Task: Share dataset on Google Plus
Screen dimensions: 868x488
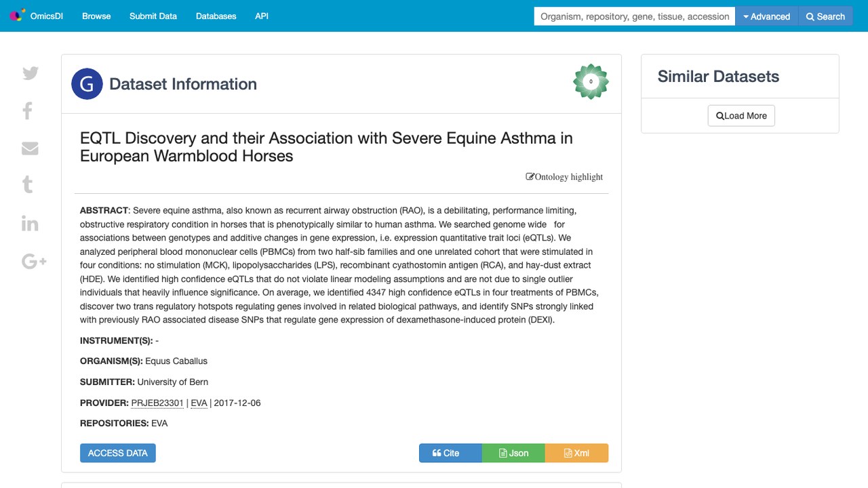Action: (34, 261)
